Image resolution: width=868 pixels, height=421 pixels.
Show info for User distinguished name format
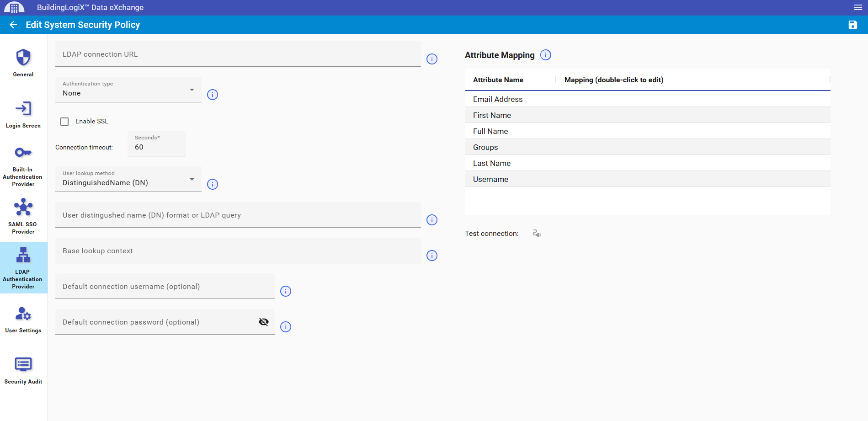coord(432,220)
